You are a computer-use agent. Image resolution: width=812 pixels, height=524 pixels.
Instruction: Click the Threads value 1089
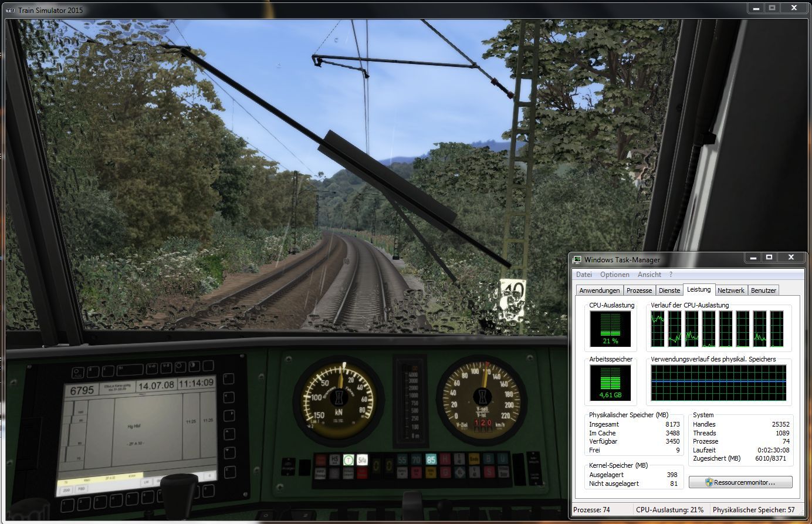point(782,433)
